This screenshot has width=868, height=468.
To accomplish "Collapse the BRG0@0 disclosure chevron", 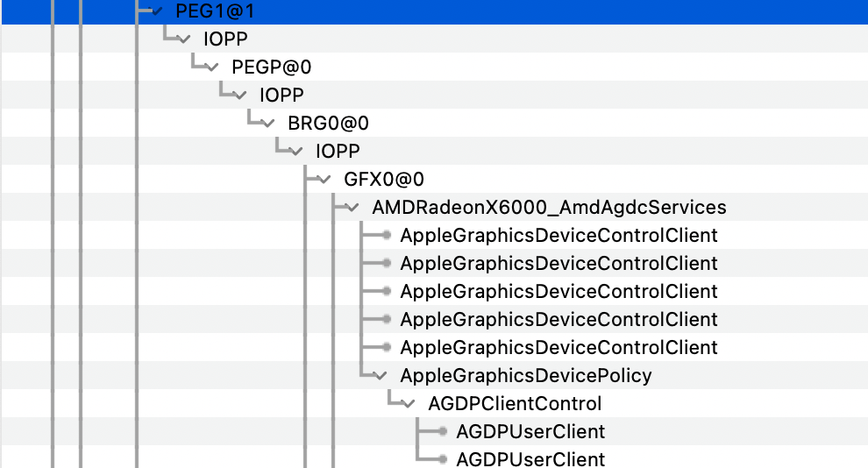I will [x=268, y=124].
